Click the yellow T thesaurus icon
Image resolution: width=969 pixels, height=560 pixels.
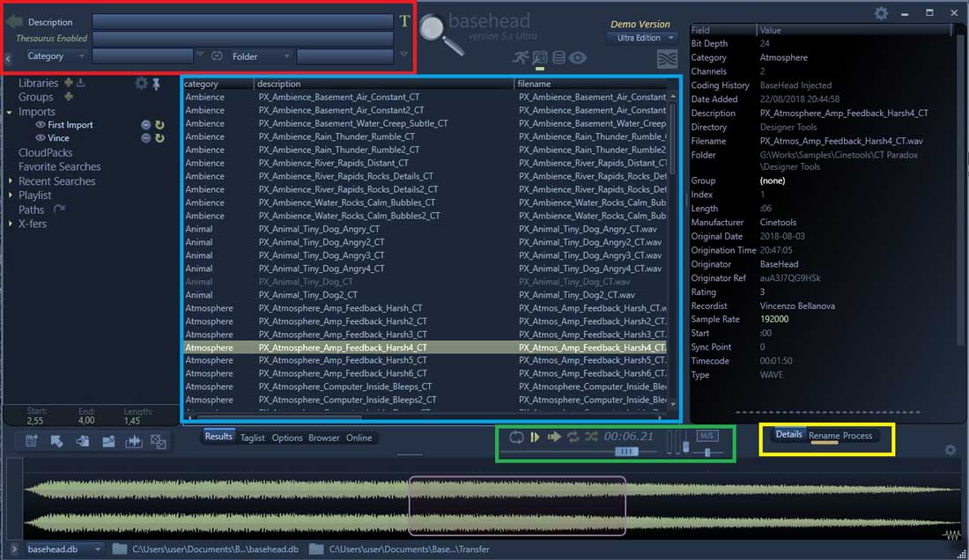click(404, 22)
